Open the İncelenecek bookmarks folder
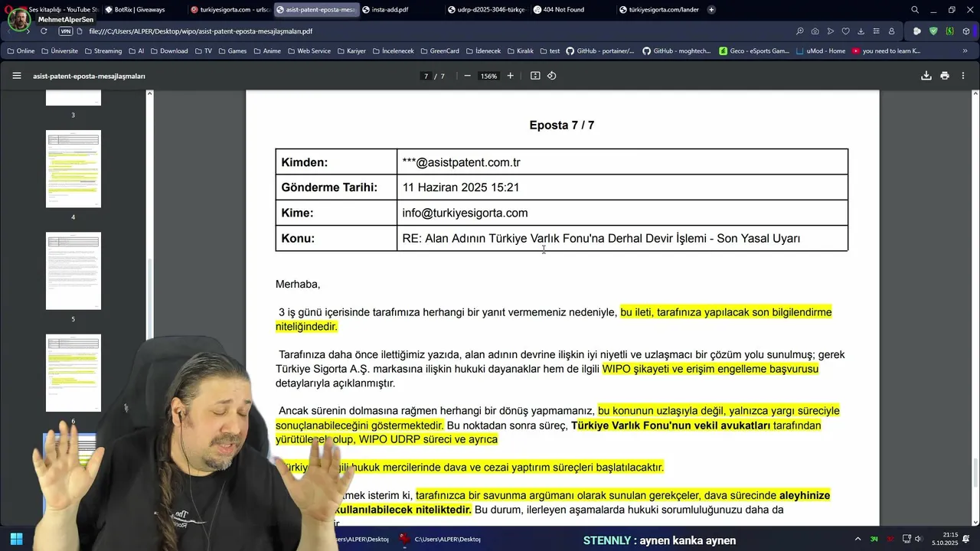The image size is (980, 551). [393, 51]
